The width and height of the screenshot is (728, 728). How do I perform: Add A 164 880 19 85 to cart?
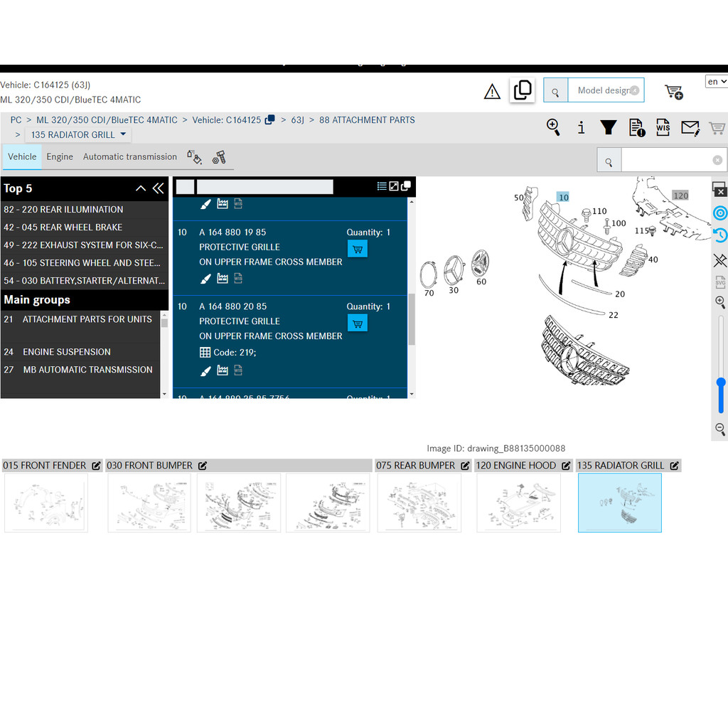pos(358,249)
